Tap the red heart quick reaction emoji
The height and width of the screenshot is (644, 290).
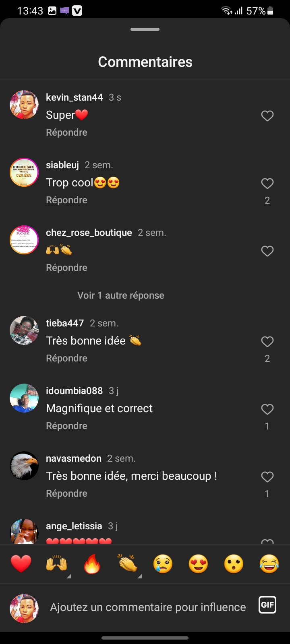click(21, 563)
